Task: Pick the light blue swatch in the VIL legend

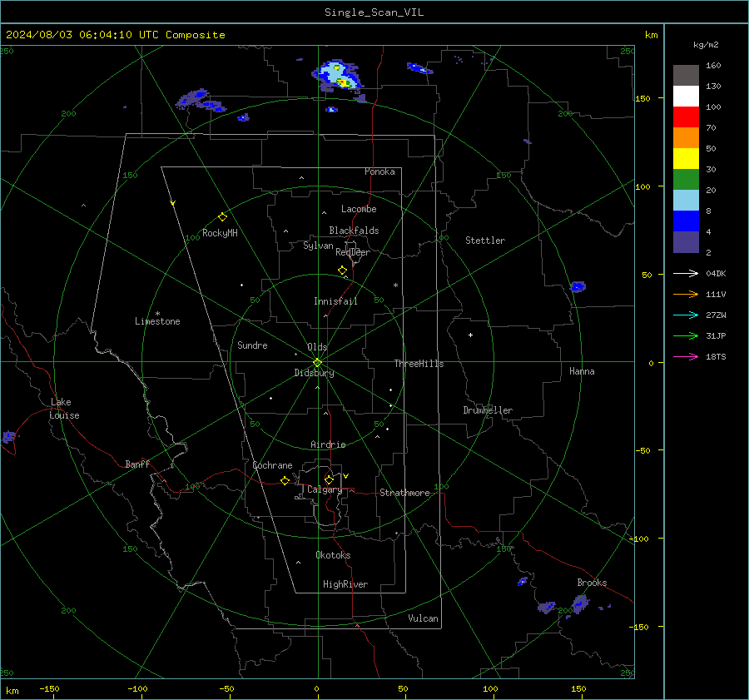Action: coord(686,201)
